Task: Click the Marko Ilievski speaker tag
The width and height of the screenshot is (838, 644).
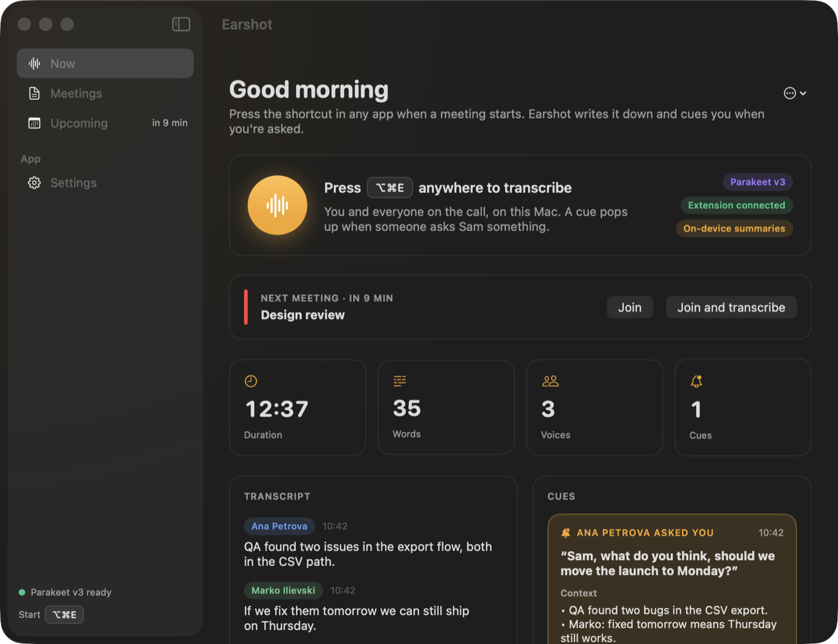Action: [283, 590]
